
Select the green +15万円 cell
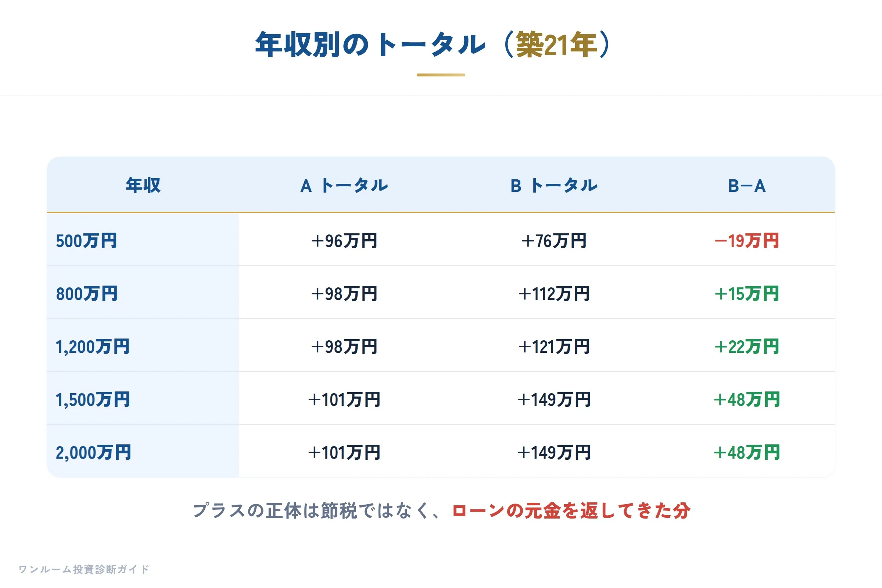coord(747,294)
